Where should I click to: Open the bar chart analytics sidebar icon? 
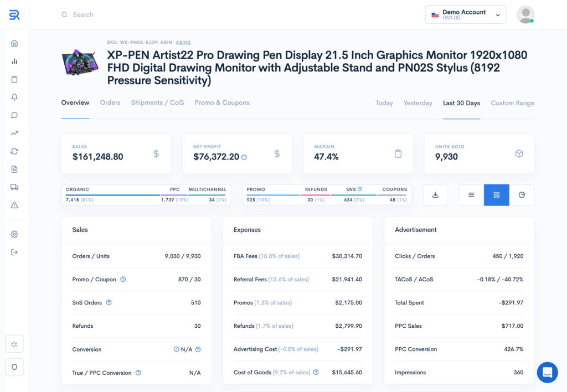pyautogui.click(x=14, y=61)
